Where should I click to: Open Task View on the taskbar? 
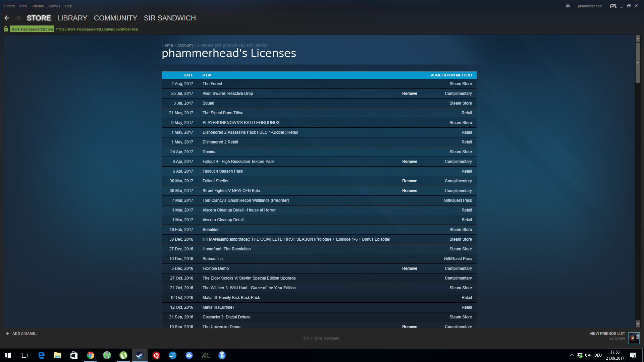coord(24,355)
